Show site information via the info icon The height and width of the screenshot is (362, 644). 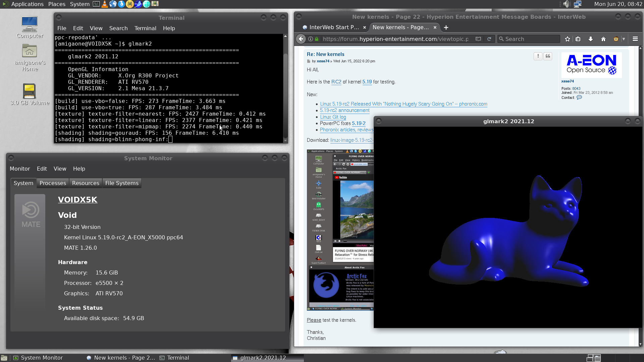click(311, 39)
